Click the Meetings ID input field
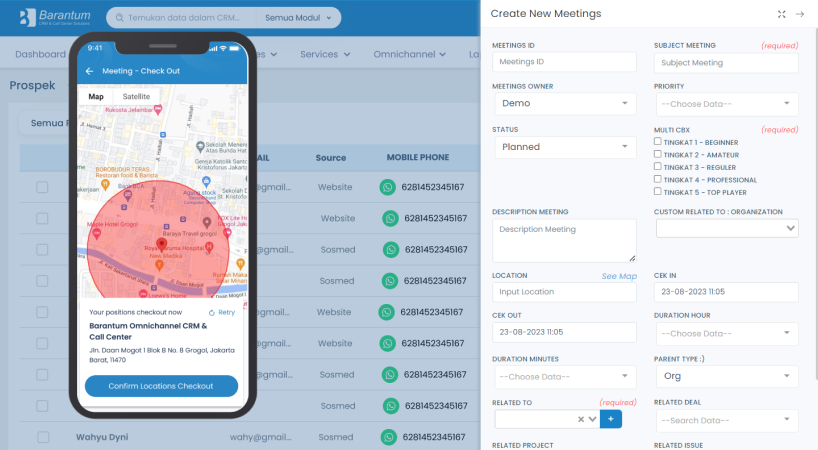The height and width of the screenshot is (450, 818). (x=564, y=62)
